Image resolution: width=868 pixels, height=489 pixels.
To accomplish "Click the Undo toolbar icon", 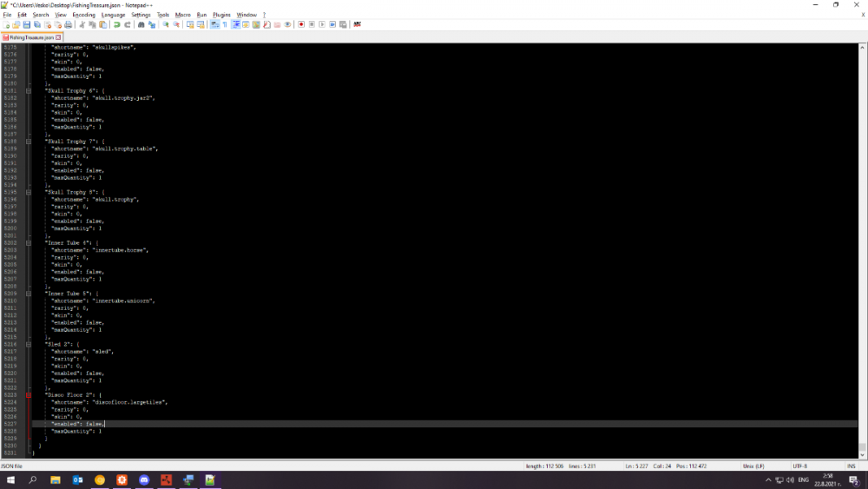I will click(116, 24).
